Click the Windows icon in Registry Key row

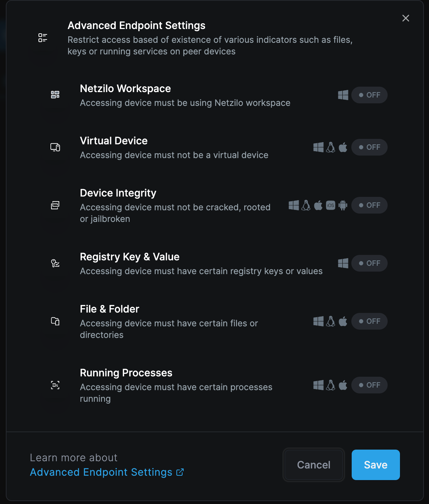pyautogui.click(x=343, y=263)
